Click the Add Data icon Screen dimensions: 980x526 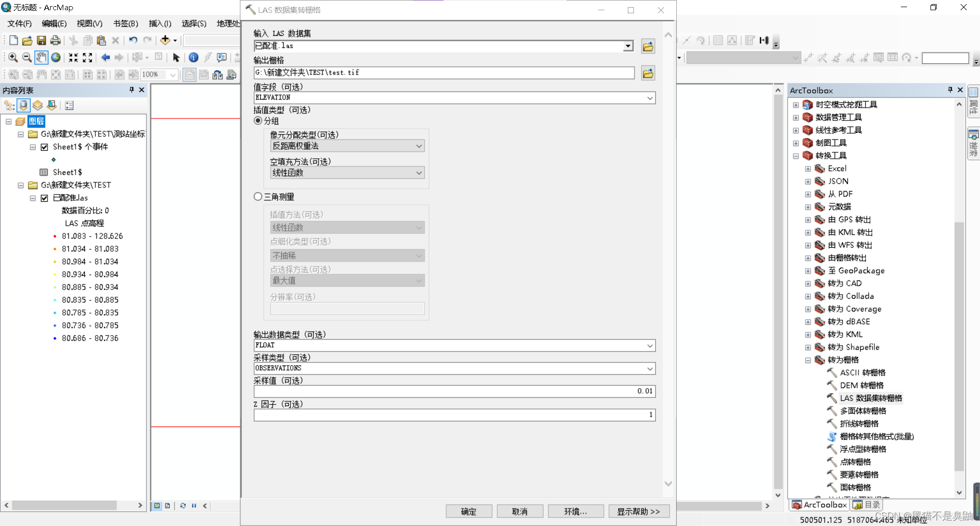(164, 40)
